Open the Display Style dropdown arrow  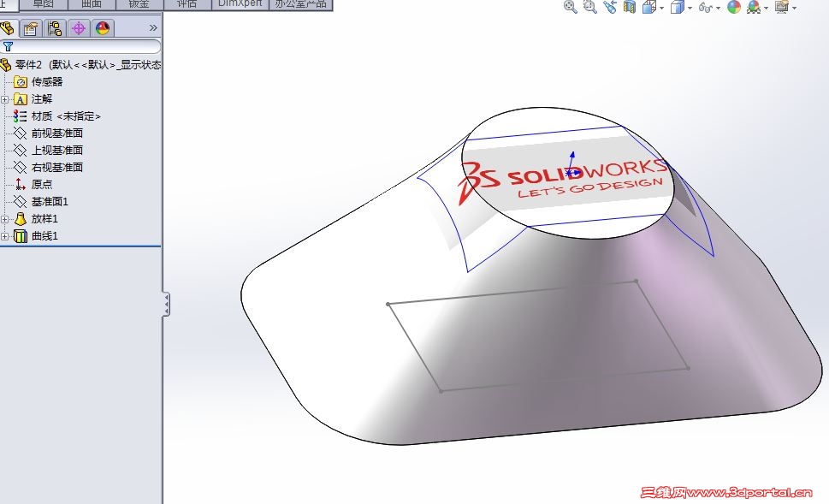(690, 8)
